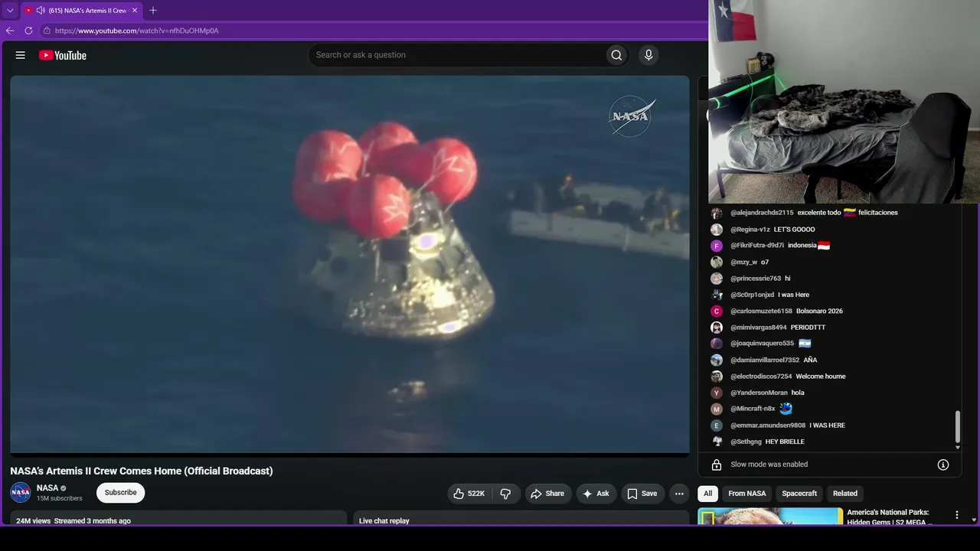Select the 'From NASA' filter chip
Image resolution: width=980 pixels, height=551 pixels.
(747, 494)
